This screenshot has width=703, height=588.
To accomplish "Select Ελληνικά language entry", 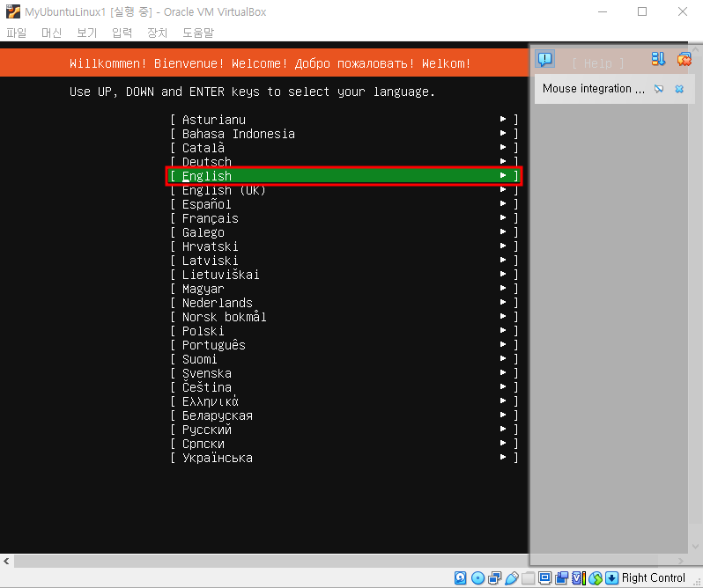I will point(344,401).
